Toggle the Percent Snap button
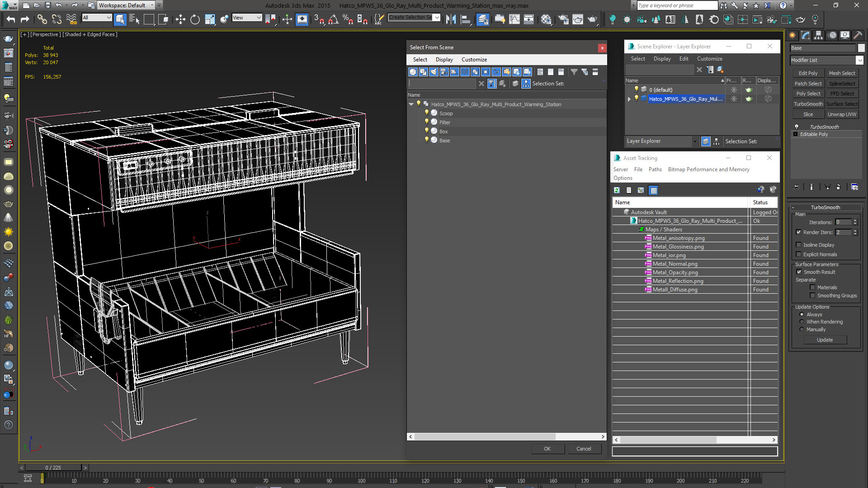 348,19
